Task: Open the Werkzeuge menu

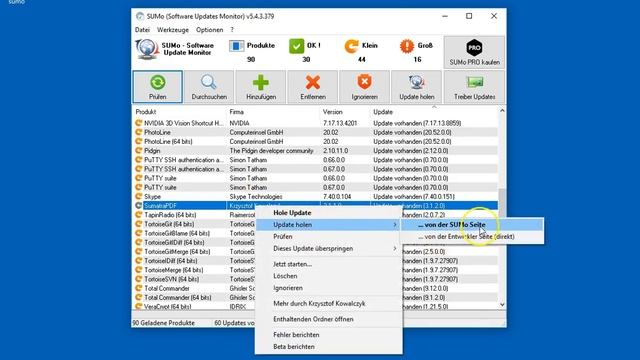Action: click(173, 30)
